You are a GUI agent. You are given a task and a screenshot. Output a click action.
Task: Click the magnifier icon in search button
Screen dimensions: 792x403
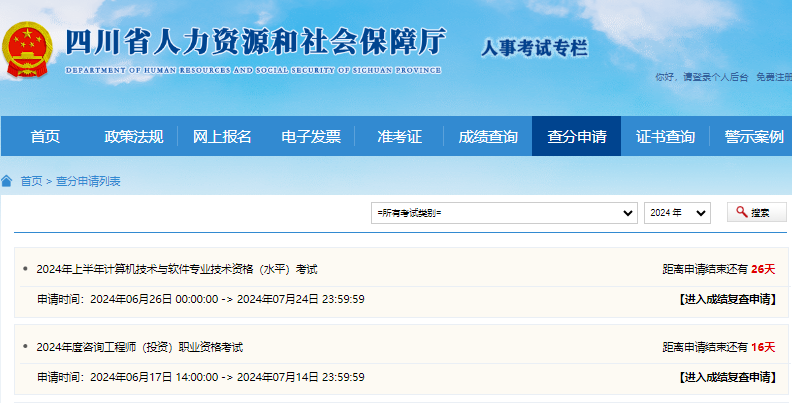click(x=742, y=212)
